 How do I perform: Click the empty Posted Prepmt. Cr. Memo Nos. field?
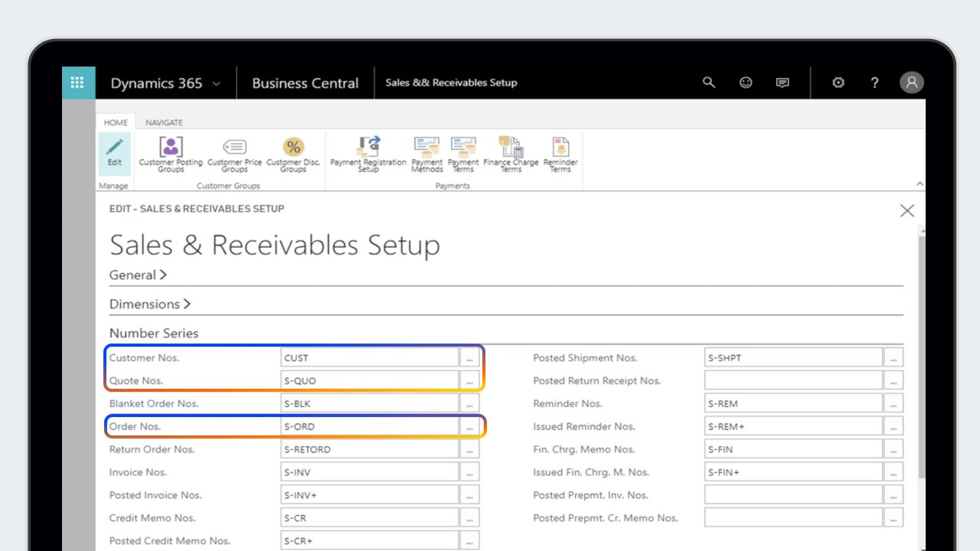click(794, 518)
